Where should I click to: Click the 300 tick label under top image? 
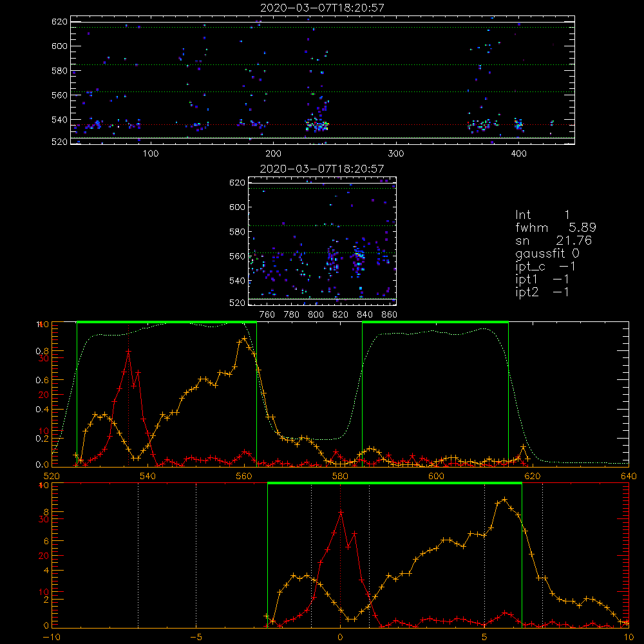point(396,153)
